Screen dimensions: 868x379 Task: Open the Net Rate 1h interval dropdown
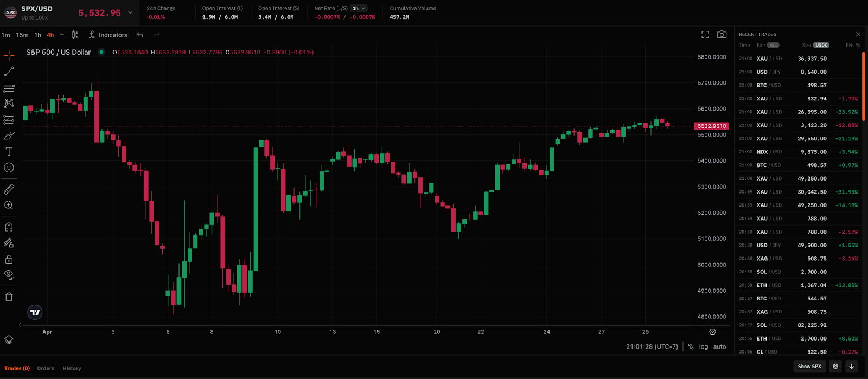359,8
